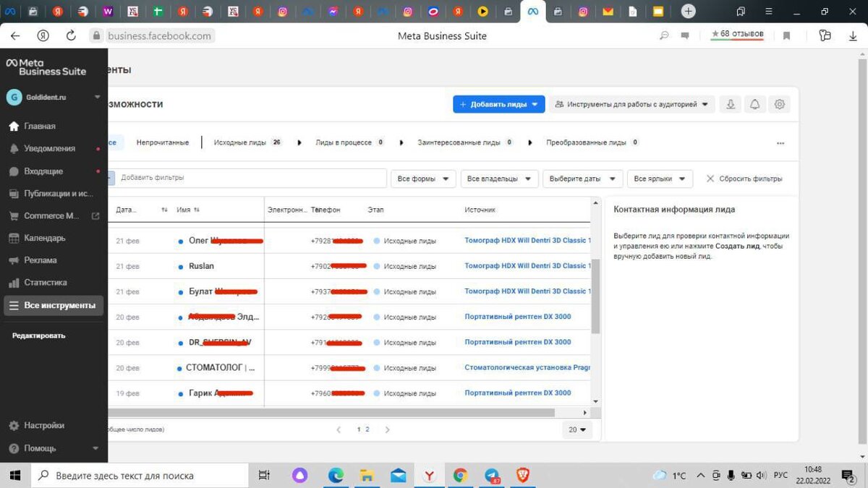The image size is (868, 488).
Task: Open Инструменты для работы с аудиторией dropdown
Action: (631, 104)
